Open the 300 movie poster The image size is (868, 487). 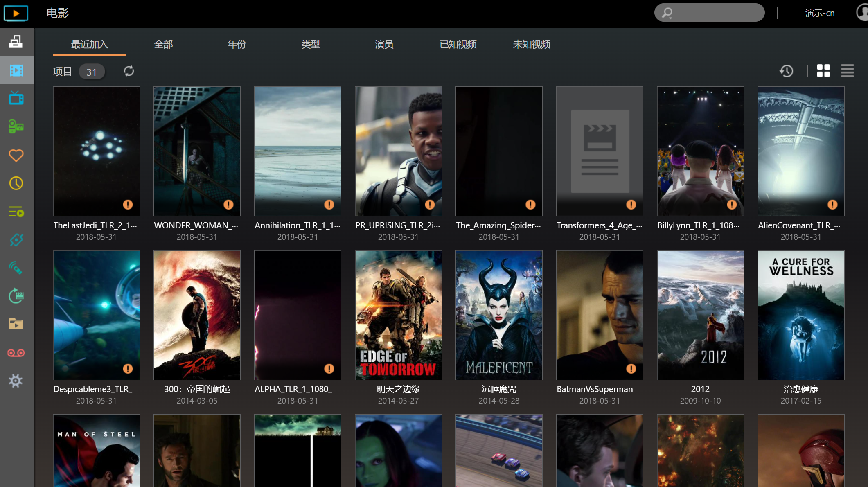pyautogui.click(x=197, y=315)
